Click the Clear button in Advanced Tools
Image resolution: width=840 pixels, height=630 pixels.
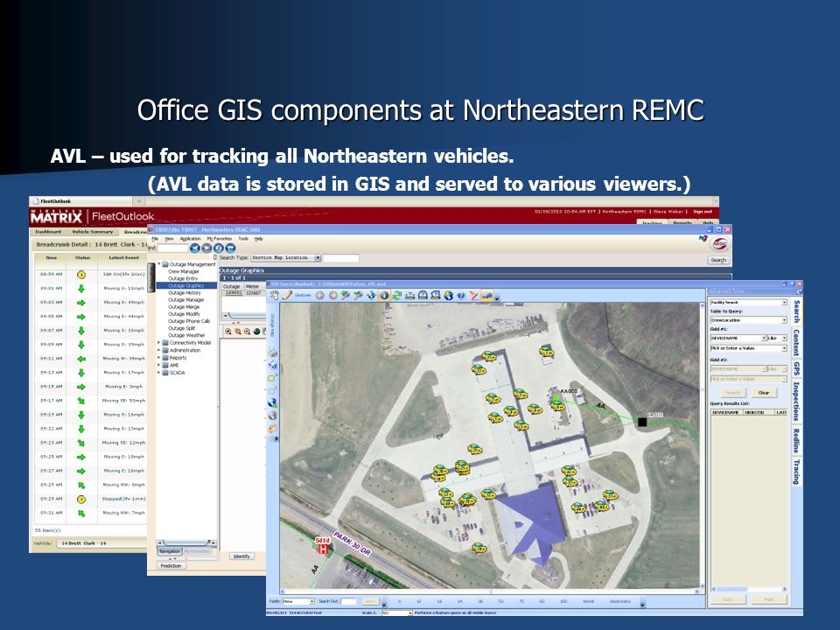coord(763,393)
